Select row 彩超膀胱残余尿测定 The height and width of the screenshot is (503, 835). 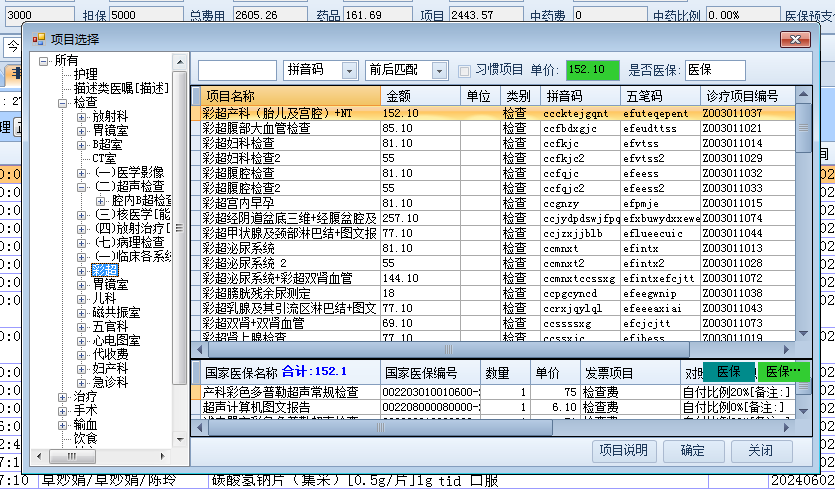pyautogui.click(x=493, y=293)
